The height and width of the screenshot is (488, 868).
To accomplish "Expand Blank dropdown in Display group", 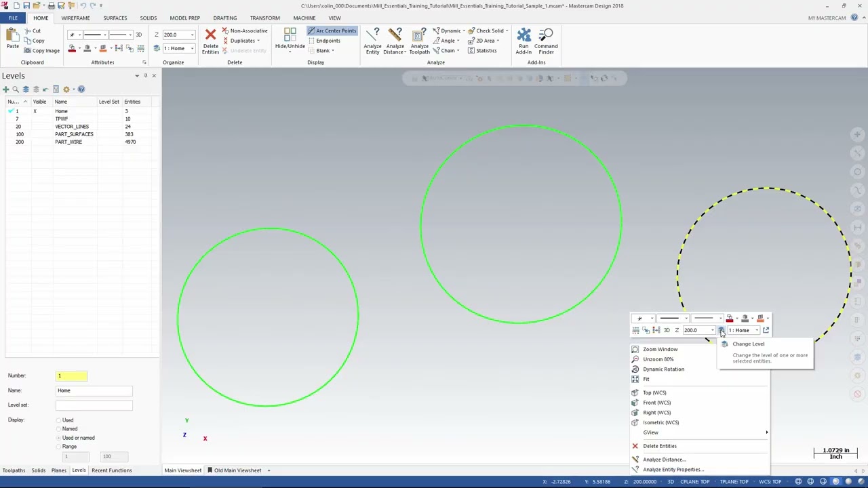I will tap(333, 51).
